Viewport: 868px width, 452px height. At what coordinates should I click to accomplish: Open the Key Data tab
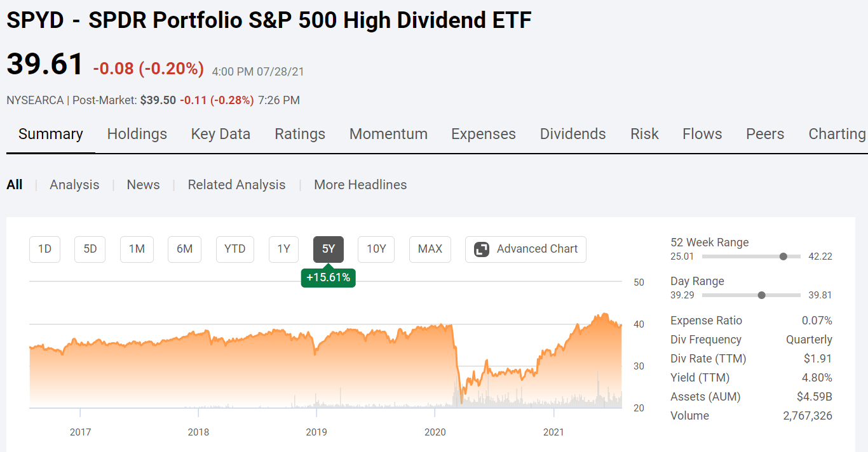[220, 134]
